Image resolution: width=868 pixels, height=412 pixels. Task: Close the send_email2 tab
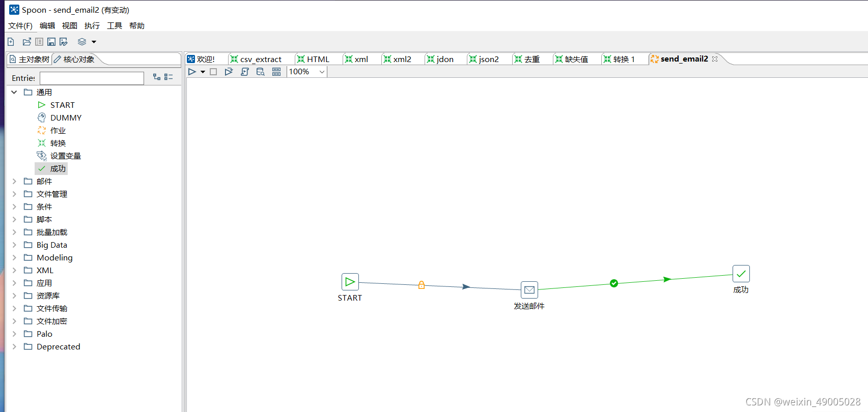[x=715, y=59]
